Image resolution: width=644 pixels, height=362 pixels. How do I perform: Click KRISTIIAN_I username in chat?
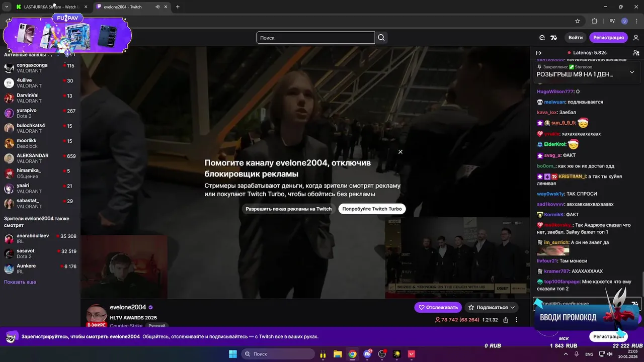572,176
